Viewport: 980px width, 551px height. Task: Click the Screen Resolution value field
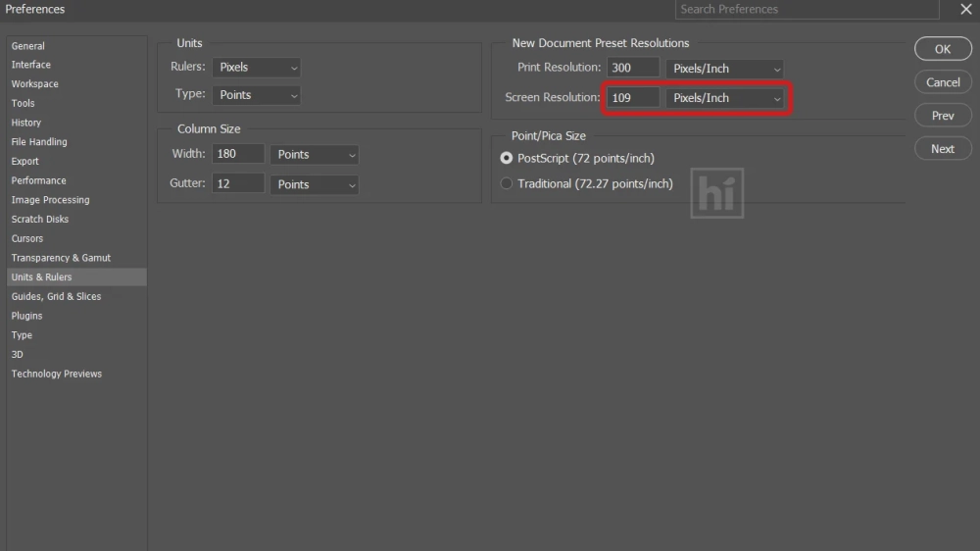[632, 98]
